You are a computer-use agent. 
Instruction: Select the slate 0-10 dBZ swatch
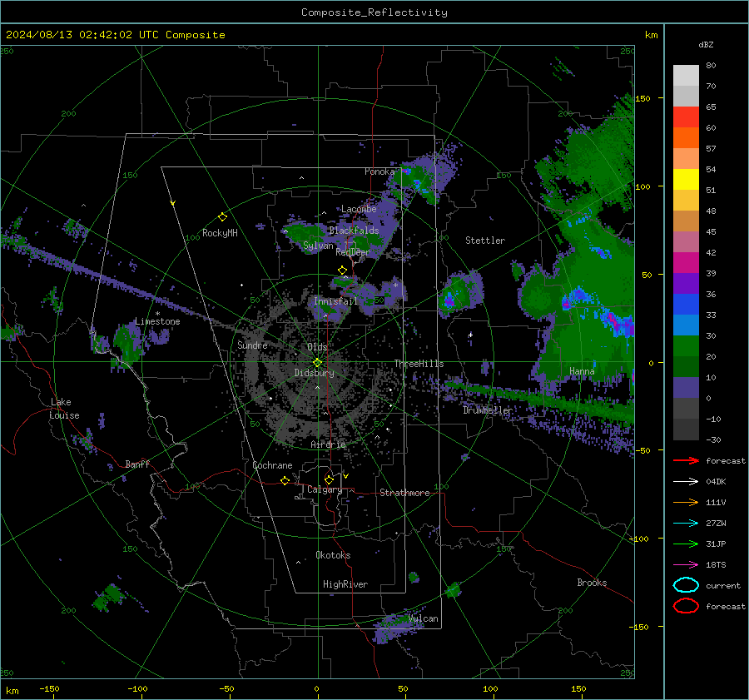(x=686, y=388)
